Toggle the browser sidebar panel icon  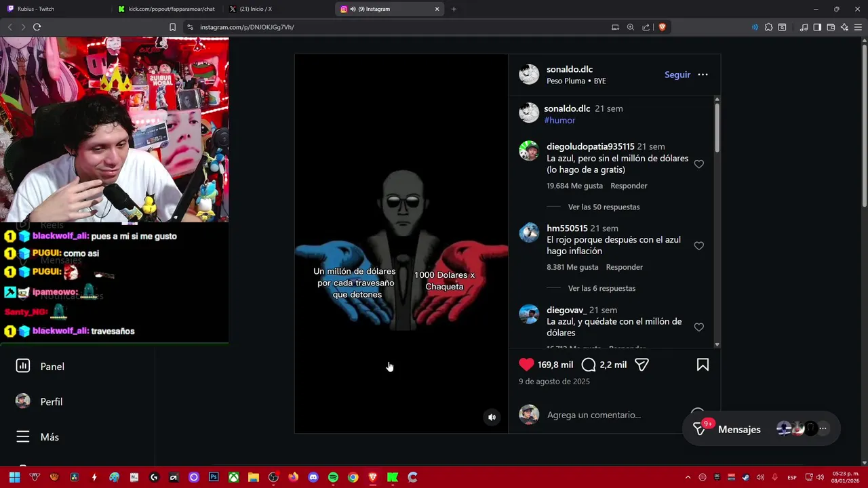pos(817,27)
